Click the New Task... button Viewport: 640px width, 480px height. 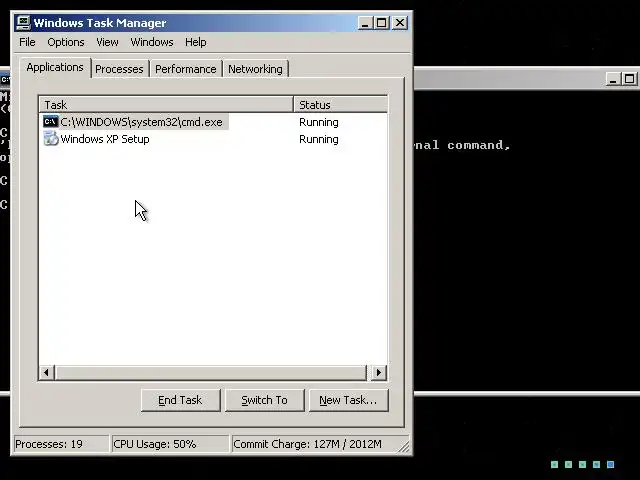(348, 400)
